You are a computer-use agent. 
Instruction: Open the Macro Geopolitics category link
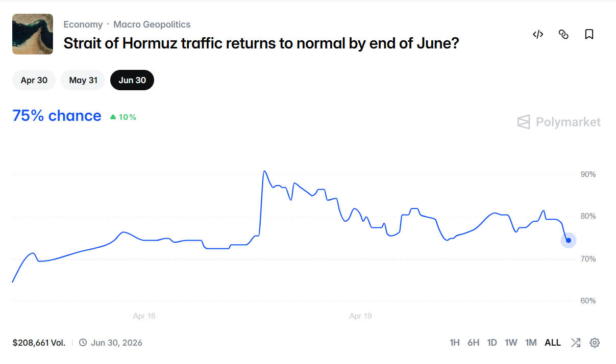[x=152, y=24]
